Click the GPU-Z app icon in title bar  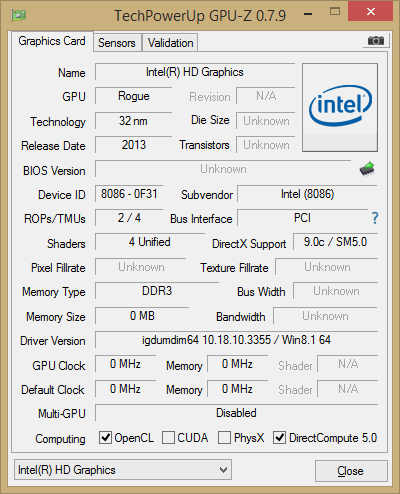[x=19, y=15]
